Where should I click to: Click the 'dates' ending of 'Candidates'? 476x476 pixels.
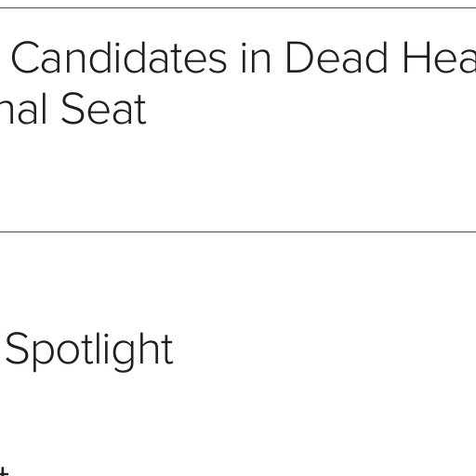coord(175,58)
